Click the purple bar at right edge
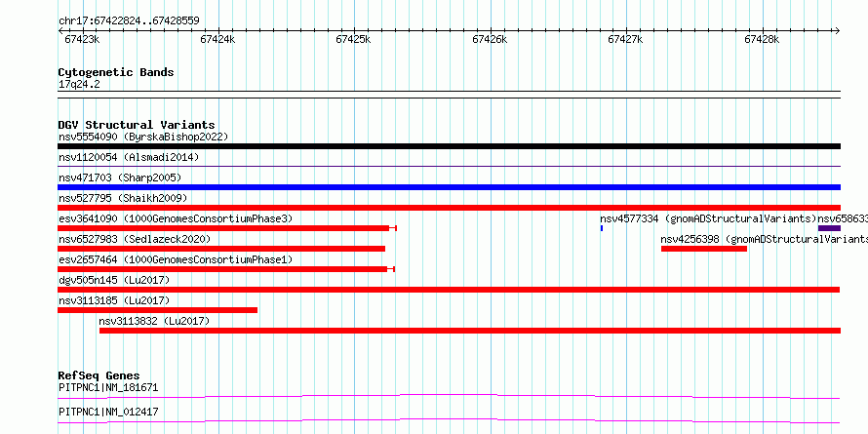The height and width of the screenshot is (434, 868). [829, 228]
